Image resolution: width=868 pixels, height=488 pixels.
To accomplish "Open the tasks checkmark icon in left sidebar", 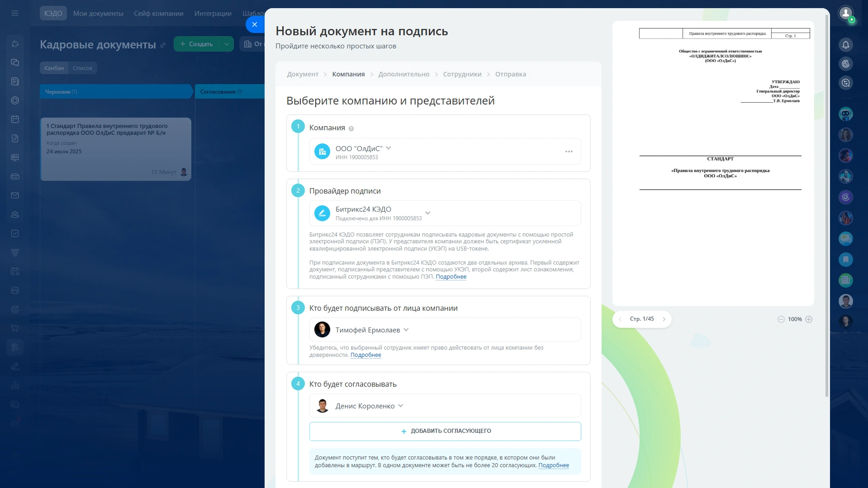I will 15,233.
